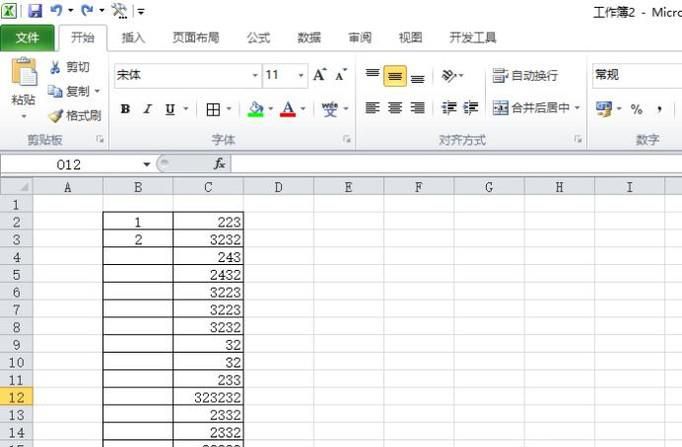Click the text Orientation icon

[449, 76]
